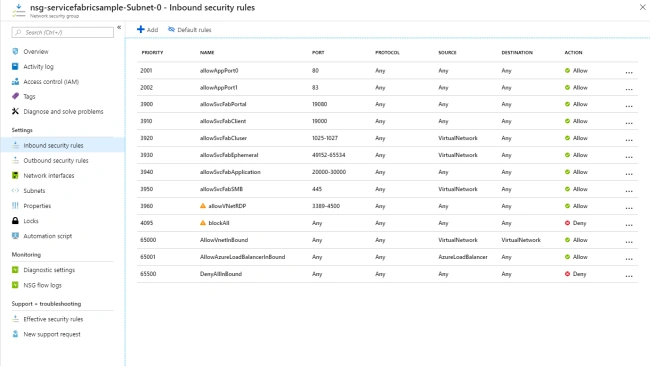Click the Default rules button

(189, 29)
